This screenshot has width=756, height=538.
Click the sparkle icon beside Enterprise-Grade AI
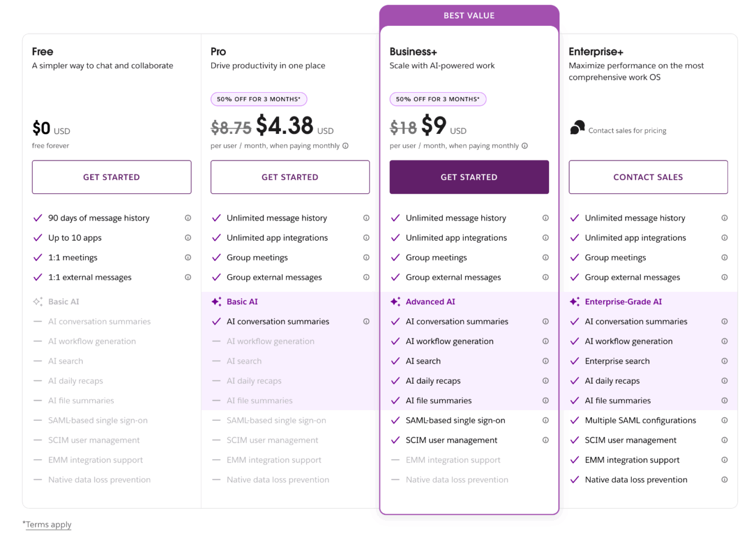pyautogui.click(x=575, y=302)
